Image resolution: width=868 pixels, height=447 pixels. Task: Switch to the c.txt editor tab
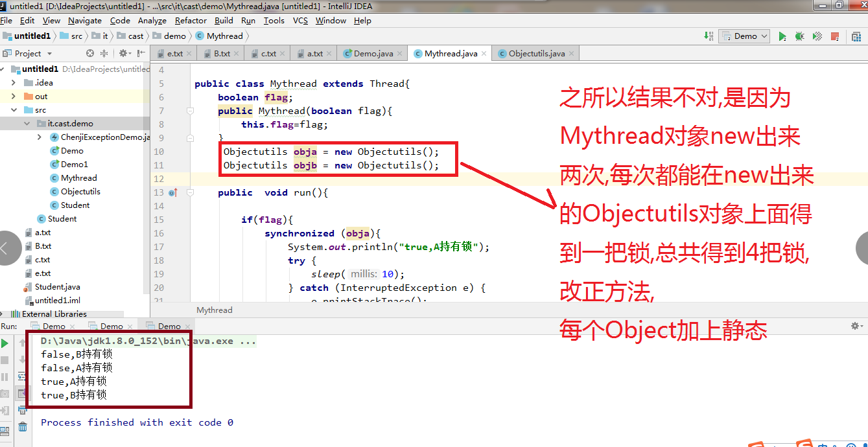[266, 54]
